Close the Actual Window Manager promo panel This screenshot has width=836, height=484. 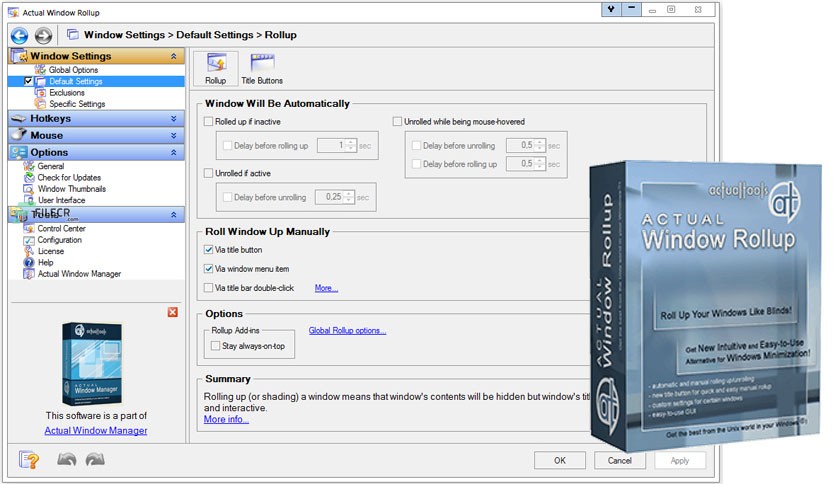tap(173, 312)
